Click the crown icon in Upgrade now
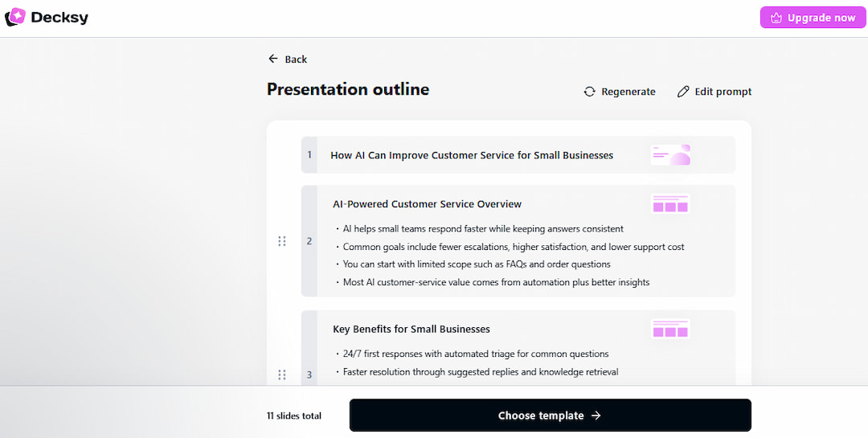The width and height of the screenshot is (868, 438). 776,18
